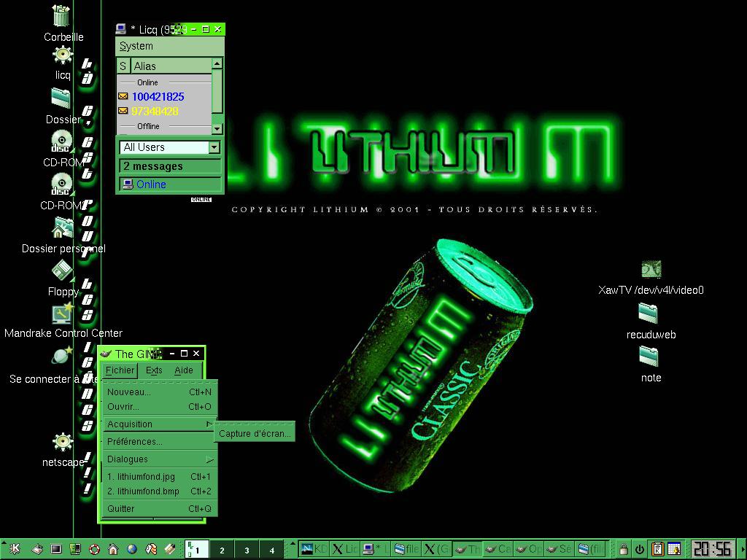Image resolution: width=747 pixels, height=560 pixels.
Task: Open the Dossier folder icon
Action: pyautogui.click(x=61, y=98)
